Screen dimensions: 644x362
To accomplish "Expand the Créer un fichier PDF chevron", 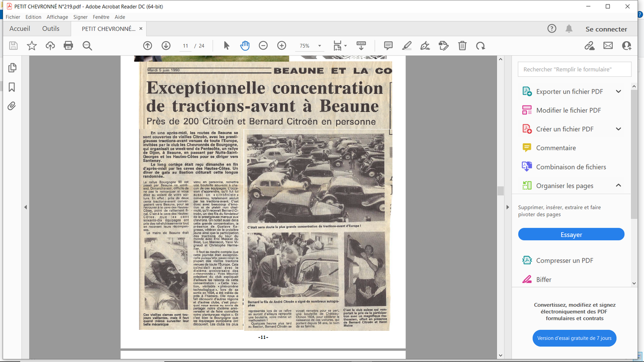I will pyautogui.click(x=618, y=129).
